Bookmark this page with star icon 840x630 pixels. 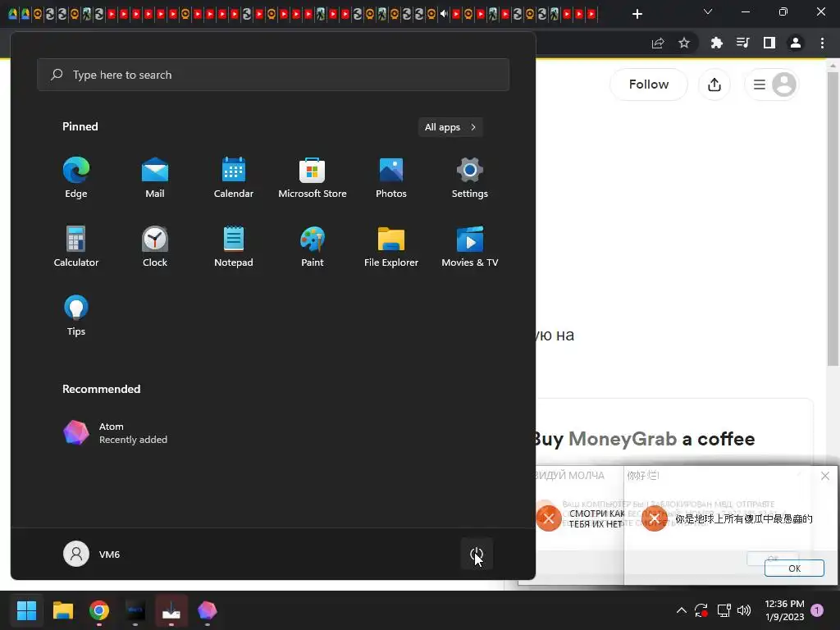click(x=684, y=43)
